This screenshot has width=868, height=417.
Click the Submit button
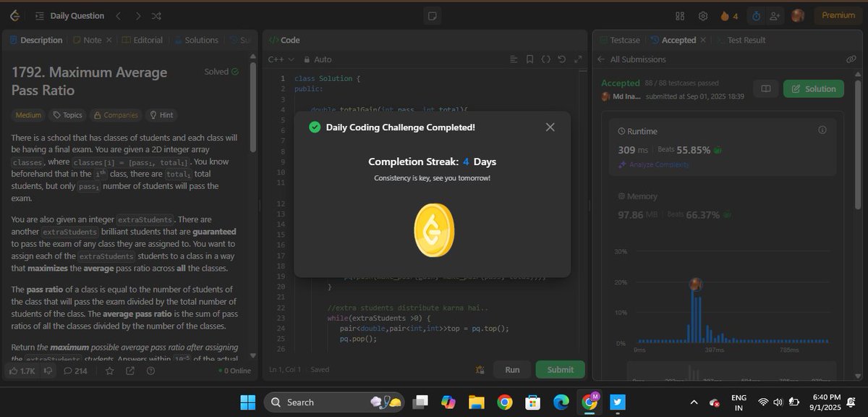560,369
